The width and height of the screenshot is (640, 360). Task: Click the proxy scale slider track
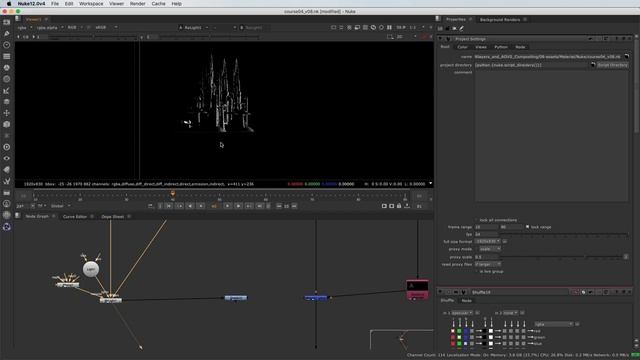pyautogui.click(x=562, y=257)
